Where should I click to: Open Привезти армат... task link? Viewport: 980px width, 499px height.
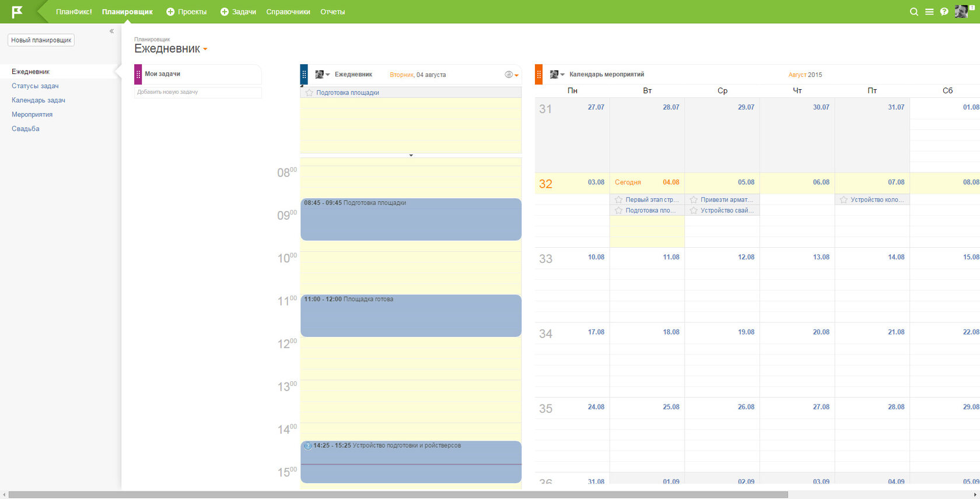coord(727,199)
